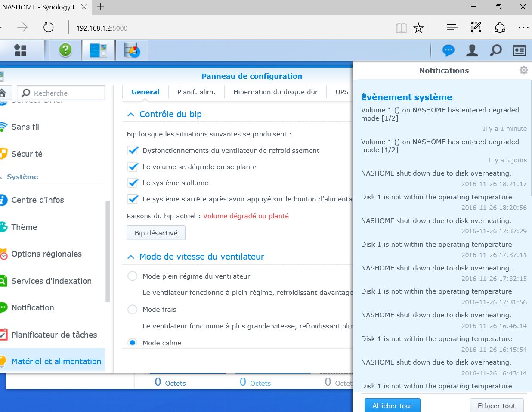The width and height of the screenshot is (532, 412).
Task: Click the Bip désactivé button
Action: [156, 233]
